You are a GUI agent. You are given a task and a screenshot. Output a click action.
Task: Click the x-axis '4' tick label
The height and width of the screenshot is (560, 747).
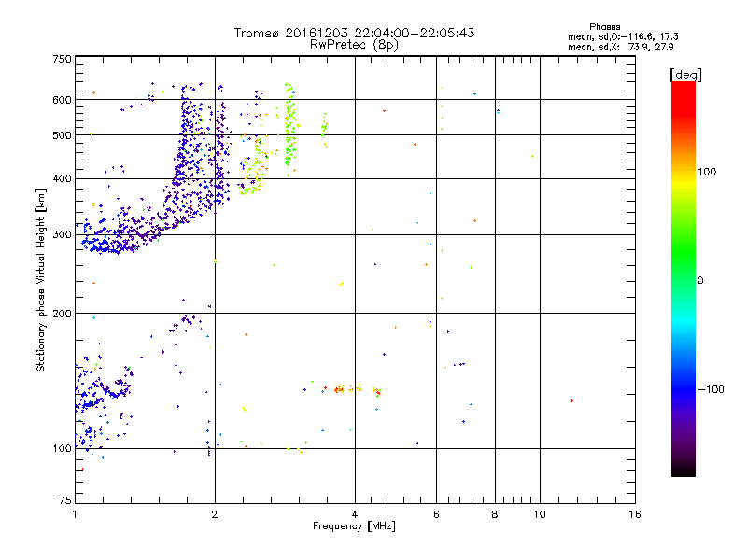click(x=355, y=514)
